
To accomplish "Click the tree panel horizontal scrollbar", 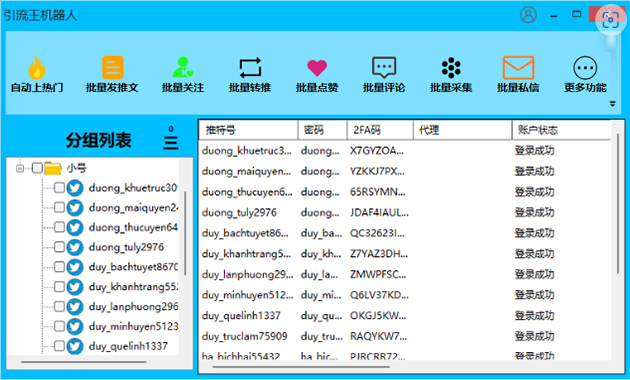I will pyautogui.click(x=84, y=362).
